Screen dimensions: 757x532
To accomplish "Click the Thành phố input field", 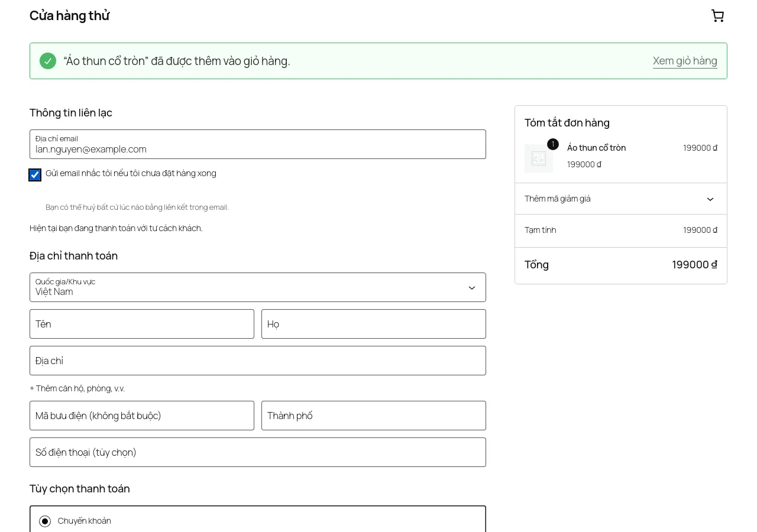I will coord(374,416).
